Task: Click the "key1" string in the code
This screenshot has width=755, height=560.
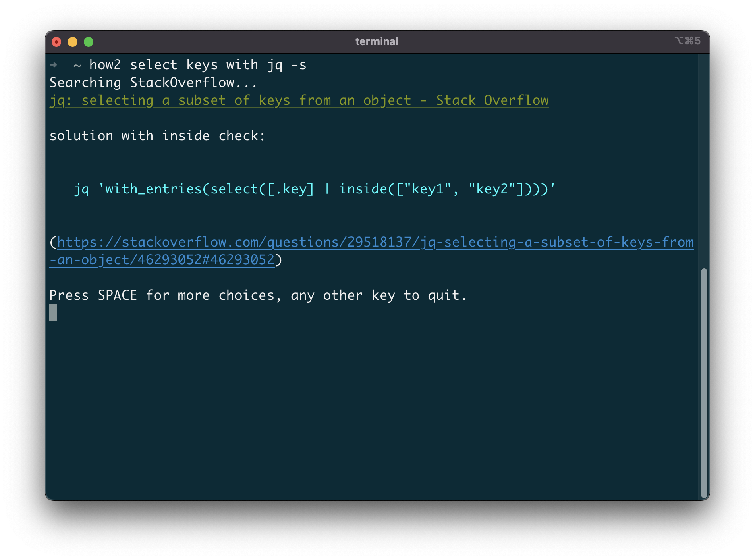Action: [x=427, y=189]
